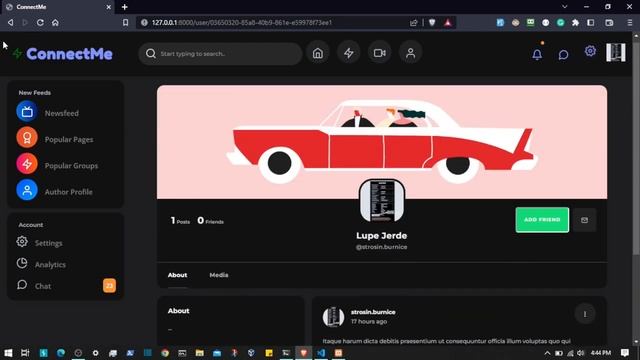Click the Brave rewards triangle icon
The image size is (640, 360).
click(x=448, y=22)
